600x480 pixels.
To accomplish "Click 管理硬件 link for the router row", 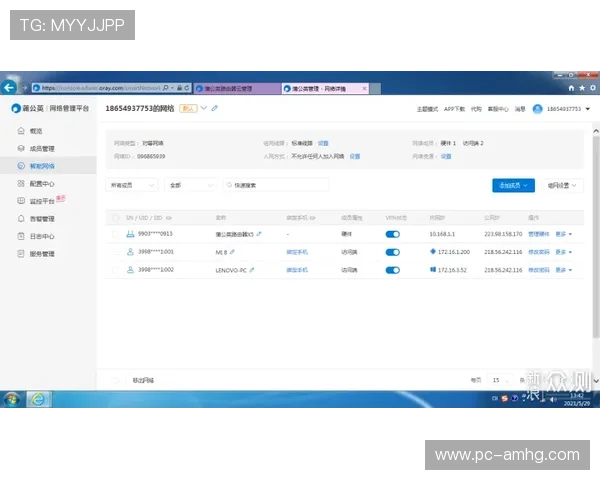I will pos(539,234).
